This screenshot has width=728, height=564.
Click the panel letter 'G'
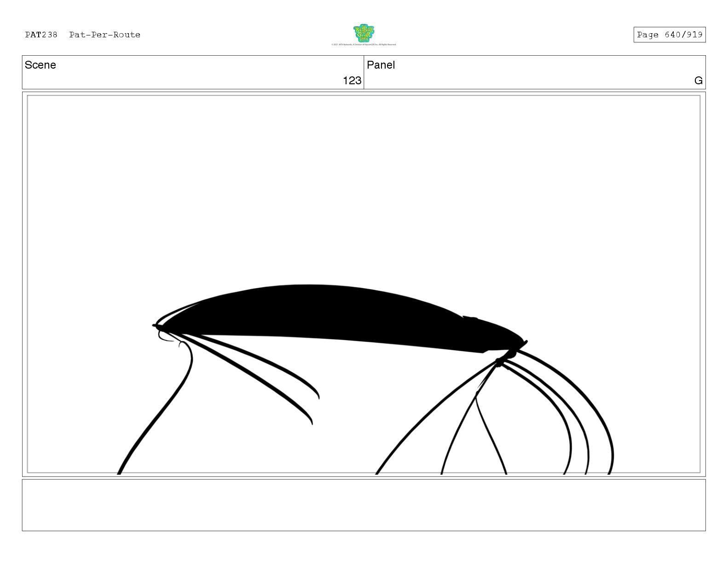click(x=698, y=81)
